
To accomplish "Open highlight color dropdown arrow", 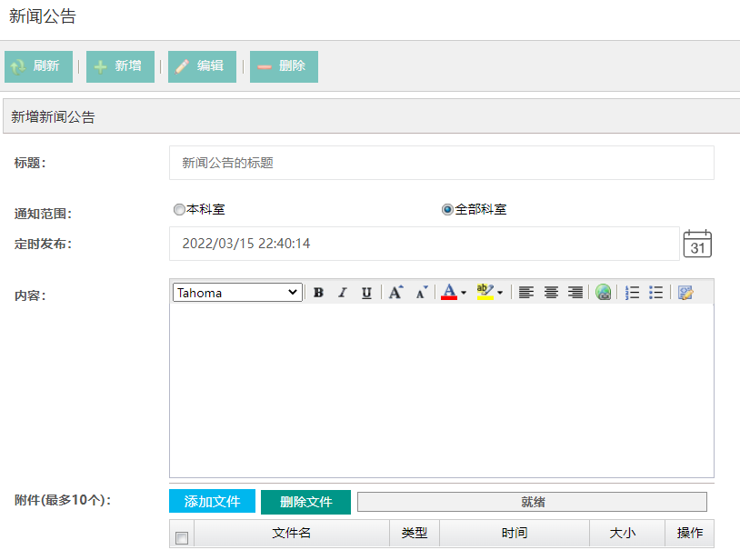I will [x=500, y=293].
